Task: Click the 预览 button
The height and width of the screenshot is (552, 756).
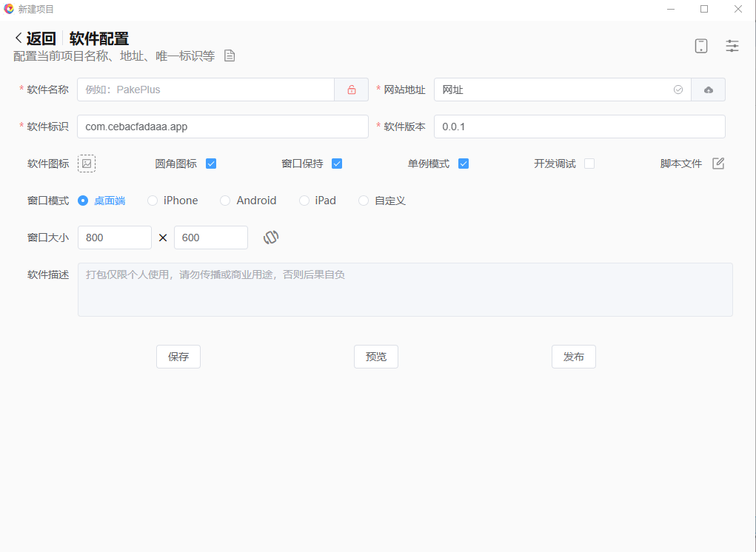Action: click(375, 357)
